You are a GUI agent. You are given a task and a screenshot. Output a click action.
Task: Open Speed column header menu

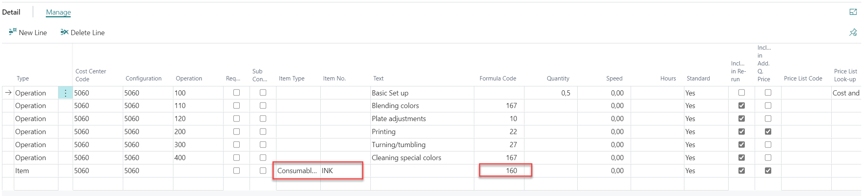(614, 78)
